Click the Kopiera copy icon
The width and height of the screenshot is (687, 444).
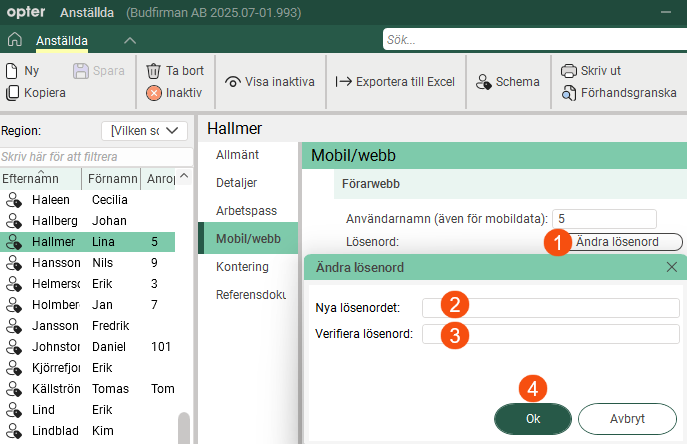pyautogui.click(x=13, y=93)
